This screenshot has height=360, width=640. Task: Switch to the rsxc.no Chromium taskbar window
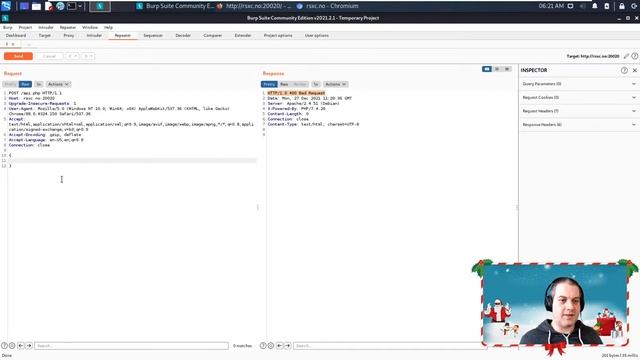tap(328, 6)
